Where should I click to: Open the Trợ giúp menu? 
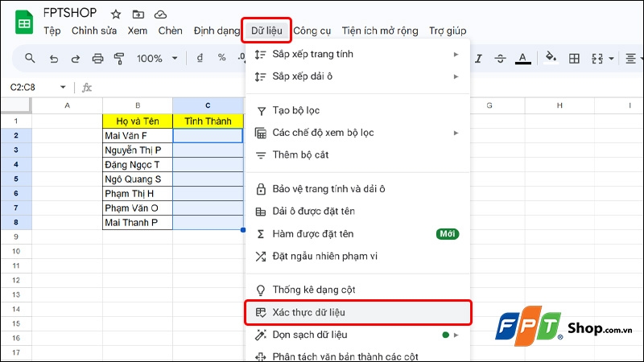448,31
